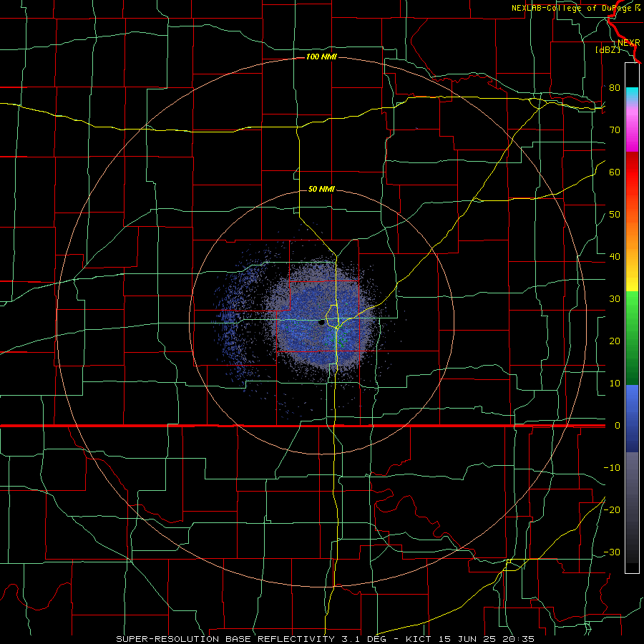Click the 100 NMI range ring label
Screen dimensions: 644x644
click(x=321, y=57)
